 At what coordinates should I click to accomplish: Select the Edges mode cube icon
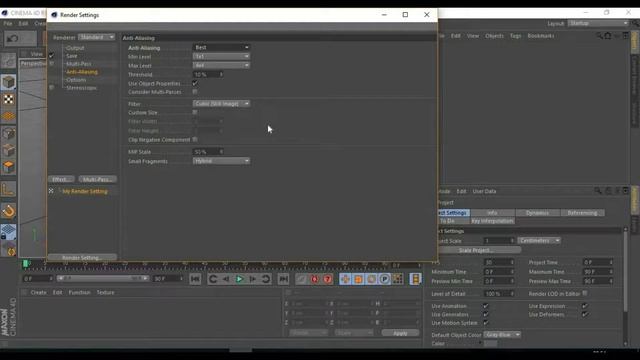[x=8, y=150]
